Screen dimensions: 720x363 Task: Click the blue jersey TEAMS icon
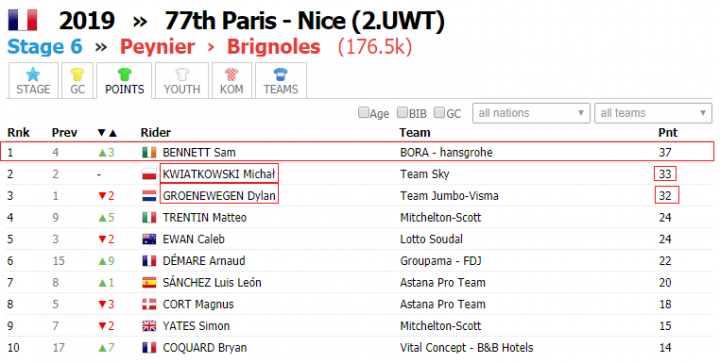(x=281, y=74)
